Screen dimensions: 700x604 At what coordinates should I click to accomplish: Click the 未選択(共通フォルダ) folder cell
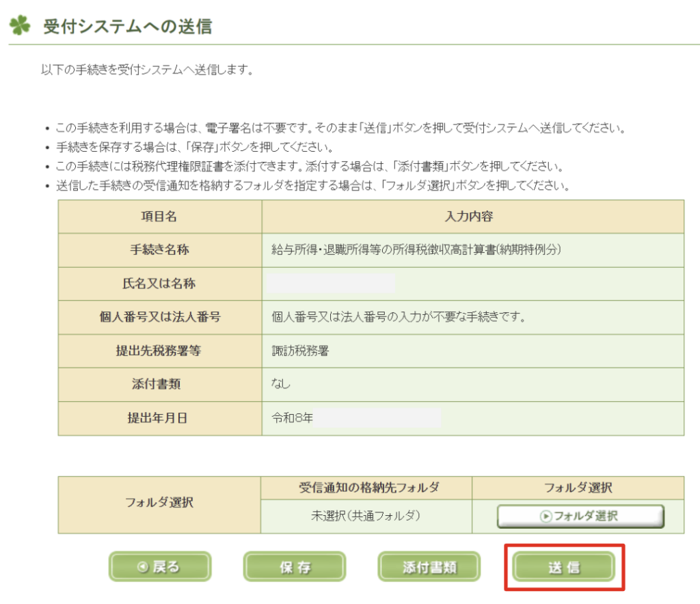366,516
